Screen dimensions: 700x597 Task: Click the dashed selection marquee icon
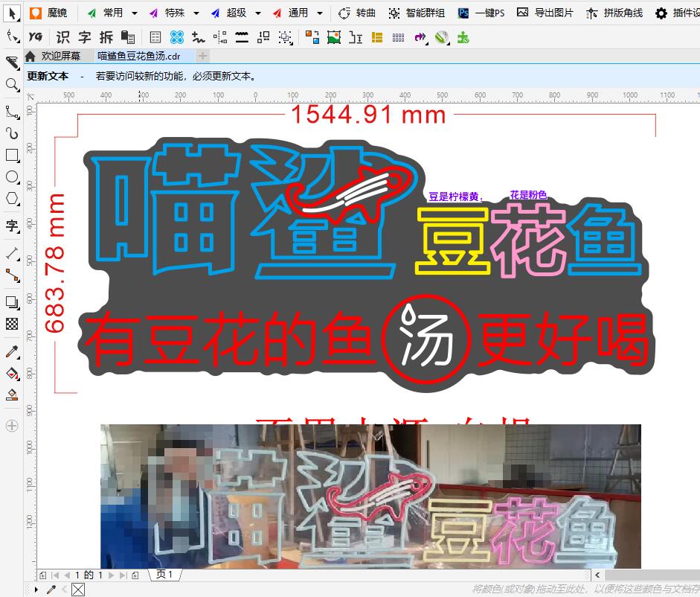pyautogui.click(x=285, y=37)
